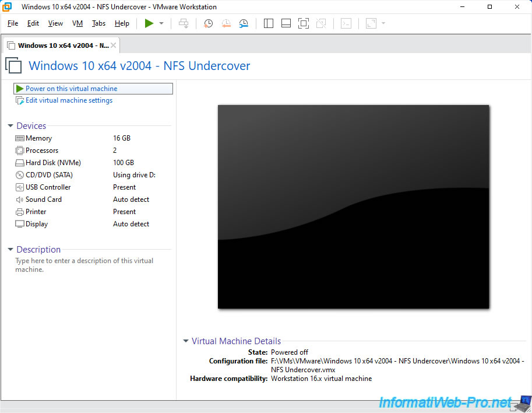Open the snapshot manager icon
Viewport: 532px width, 413px height.
tap(243, 23)
